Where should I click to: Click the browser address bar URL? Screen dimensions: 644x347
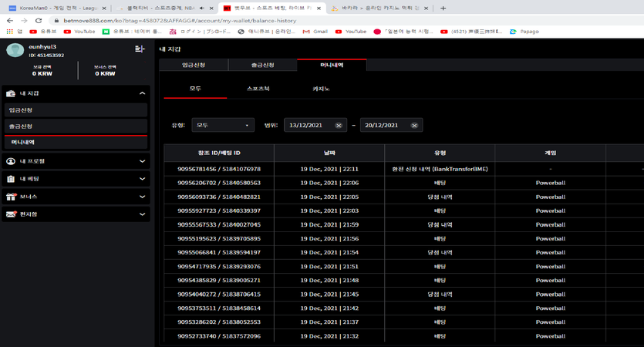tap(180, 21)
